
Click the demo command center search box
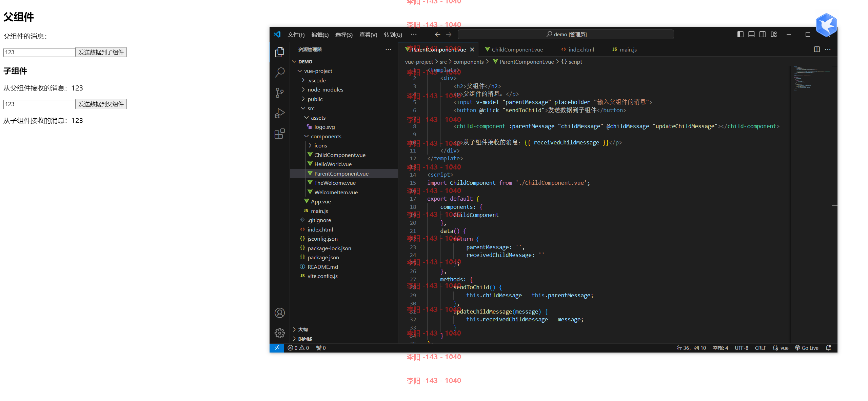pos(566,35)
